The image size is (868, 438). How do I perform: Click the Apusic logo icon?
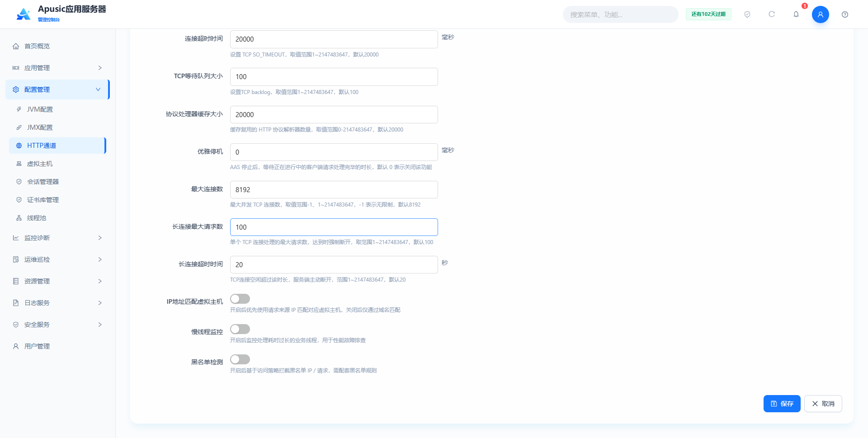[24, 14]
